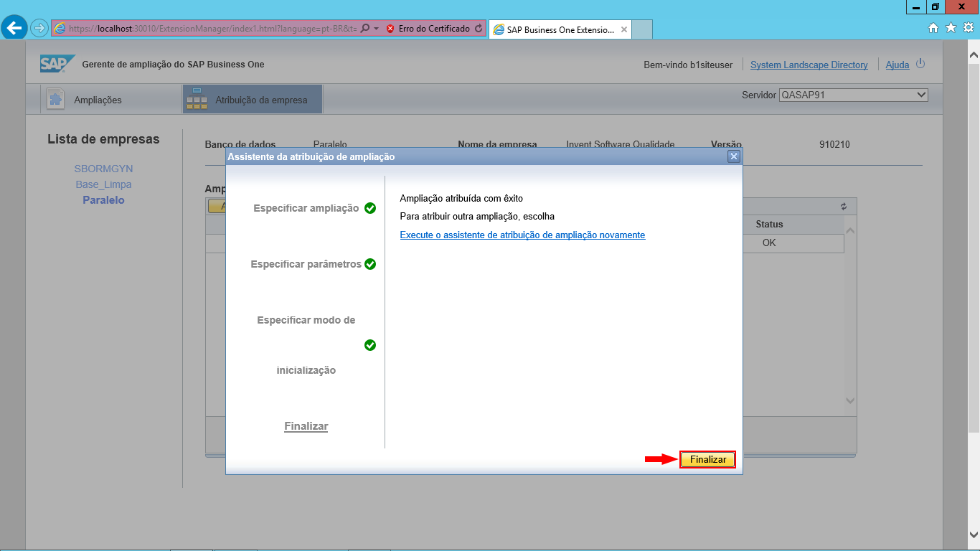
Task: Click the browser forward arrow button
Action: 39,29
